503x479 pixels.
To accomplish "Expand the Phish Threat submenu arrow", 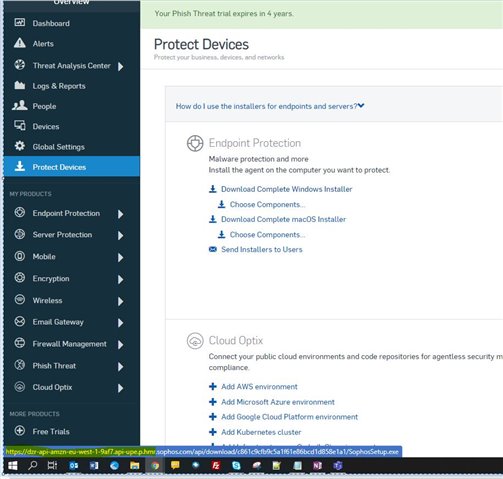I will (121, 366).
